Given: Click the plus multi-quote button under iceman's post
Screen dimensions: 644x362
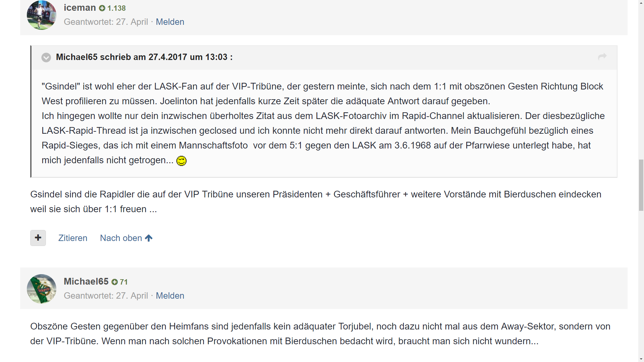Looking at the screenshot, I should (x=38, y=238).
